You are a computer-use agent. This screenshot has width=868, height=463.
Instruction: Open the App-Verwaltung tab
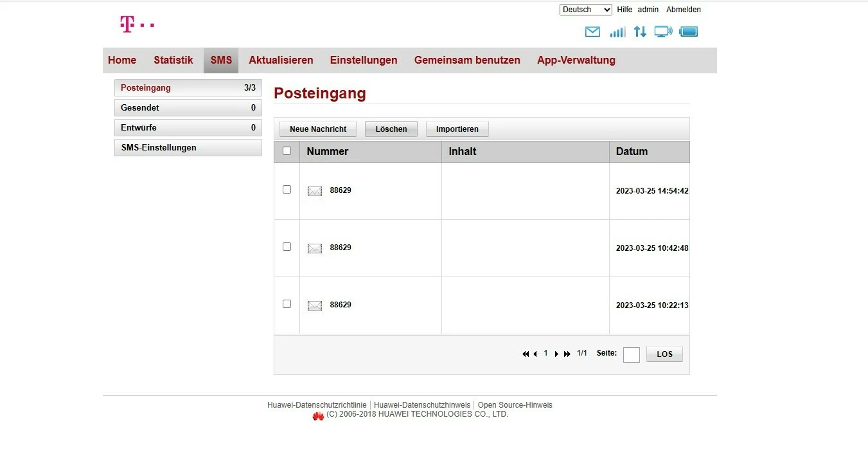[x=576, y=60]
